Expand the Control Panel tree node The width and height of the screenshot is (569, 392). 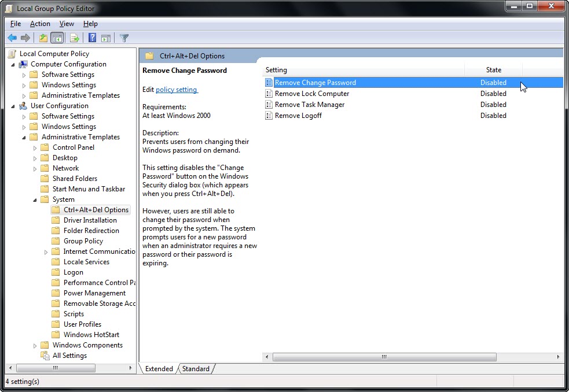tap(35, 148)
